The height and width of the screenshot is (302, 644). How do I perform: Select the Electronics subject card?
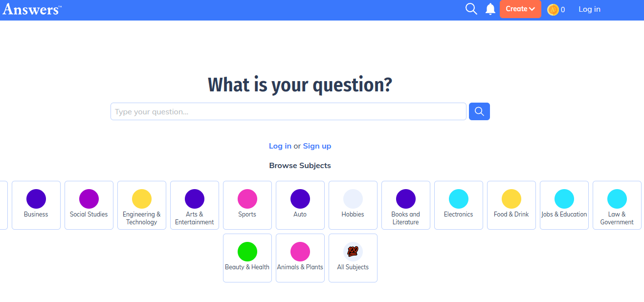pos(459,205)
